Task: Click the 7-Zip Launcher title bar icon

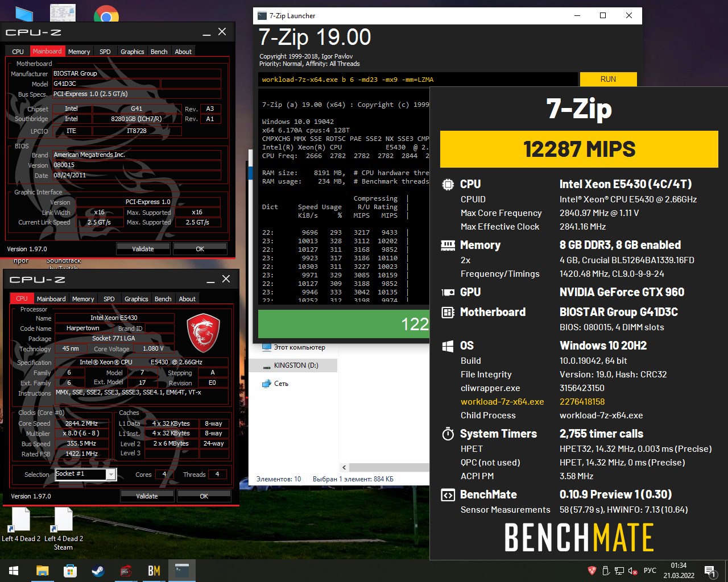Action: click(262, 15)
